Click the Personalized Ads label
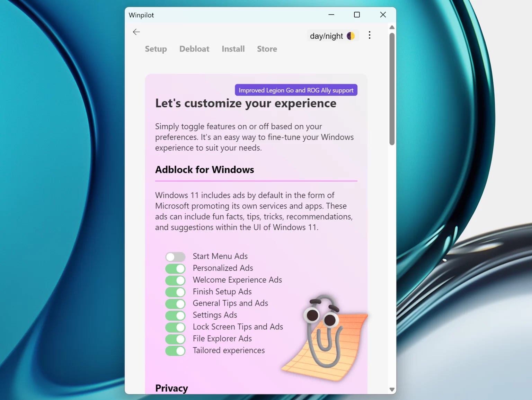This screenshot has height=400, width=532. (x=223, y=268)
